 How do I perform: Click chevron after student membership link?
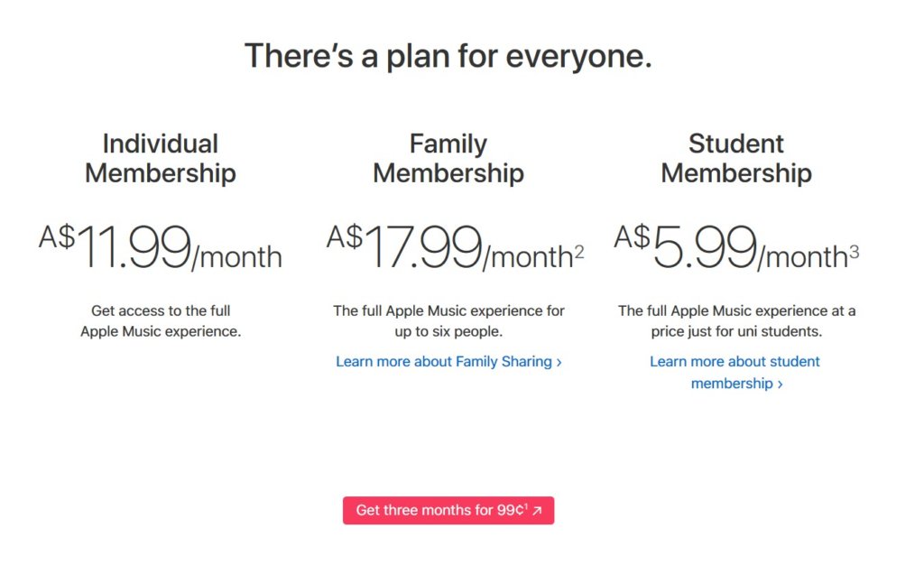780,384
